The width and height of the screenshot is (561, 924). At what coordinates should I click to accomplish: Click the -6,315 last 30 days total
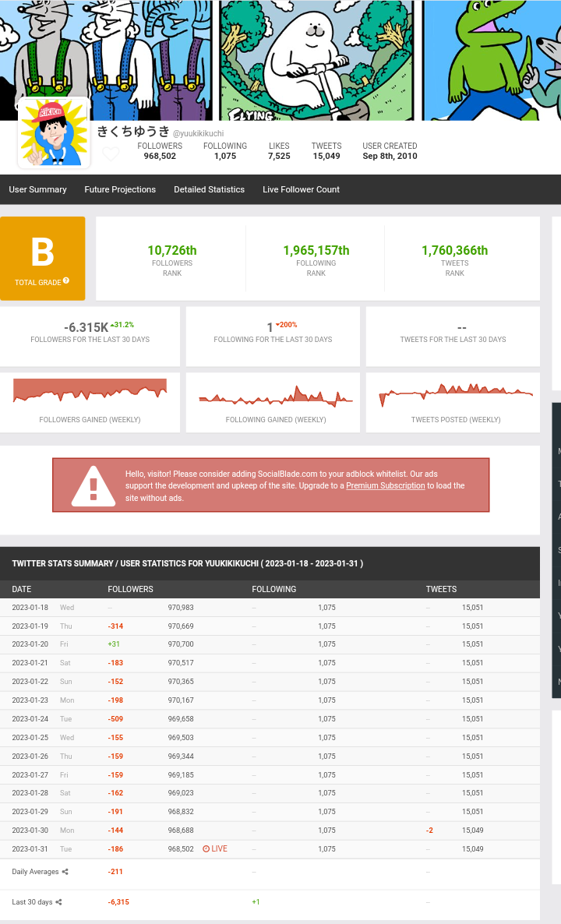tap(118, 902)
